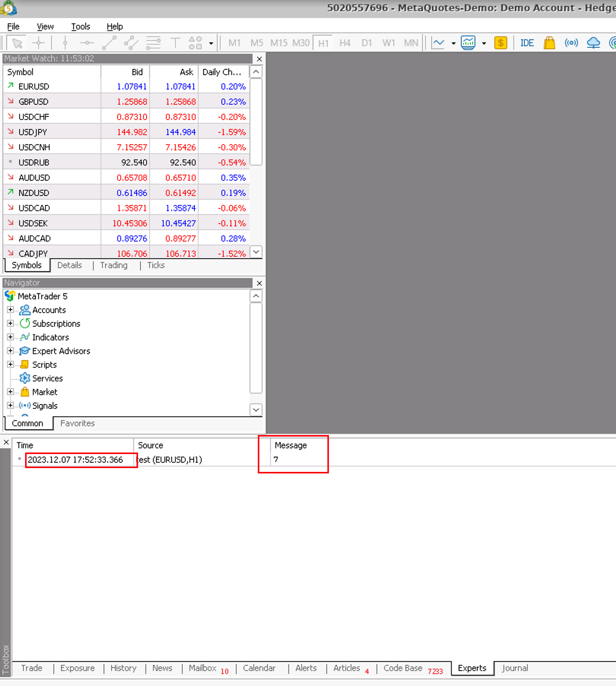
Task: Click the Symbol column header
Action: [52, 72]
